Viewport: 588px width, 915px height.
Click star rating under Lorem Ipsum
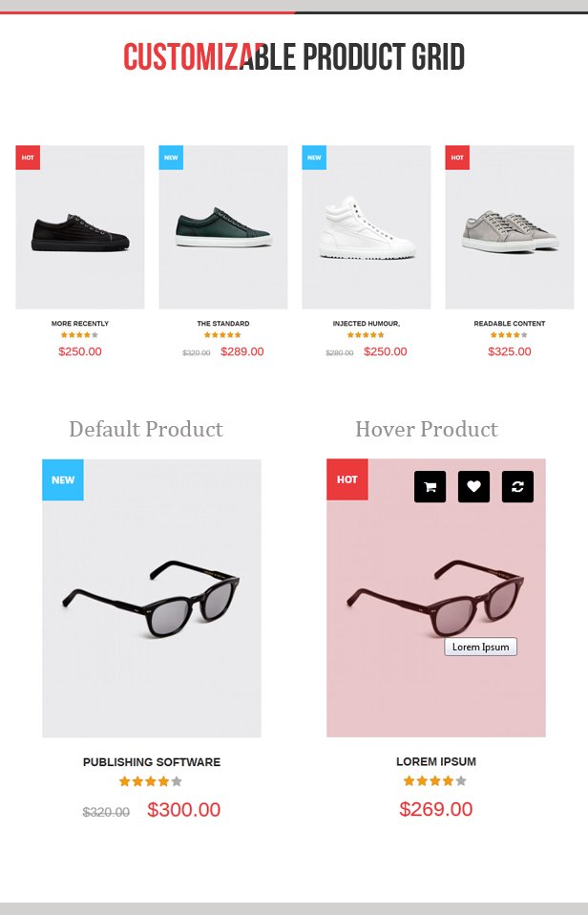(435, 780)
